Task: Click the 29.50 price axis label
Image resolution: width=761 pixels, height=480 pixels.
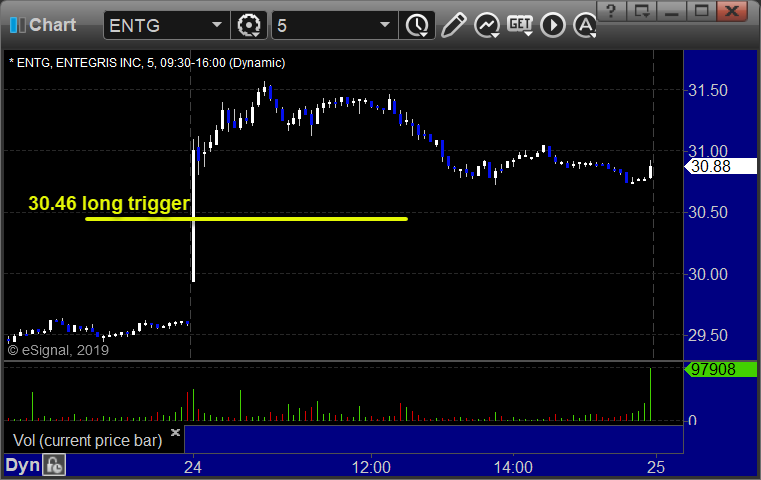Action: 708,335
